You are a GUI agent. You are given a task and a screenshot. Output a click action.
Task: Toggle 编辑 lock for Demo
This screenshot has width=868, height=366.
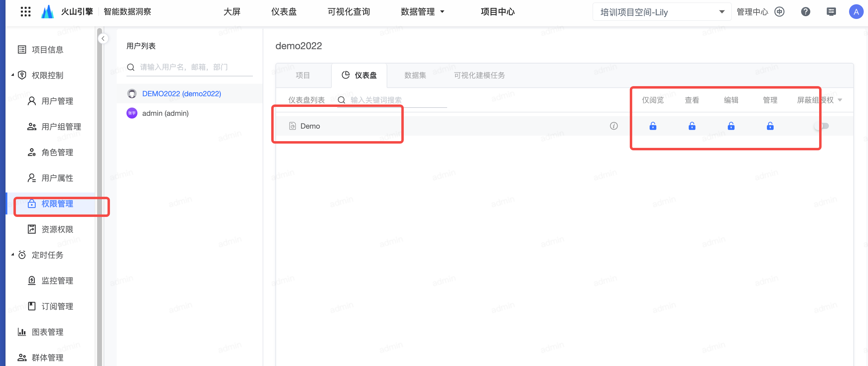pyautogui.click(x=731, y=126)
